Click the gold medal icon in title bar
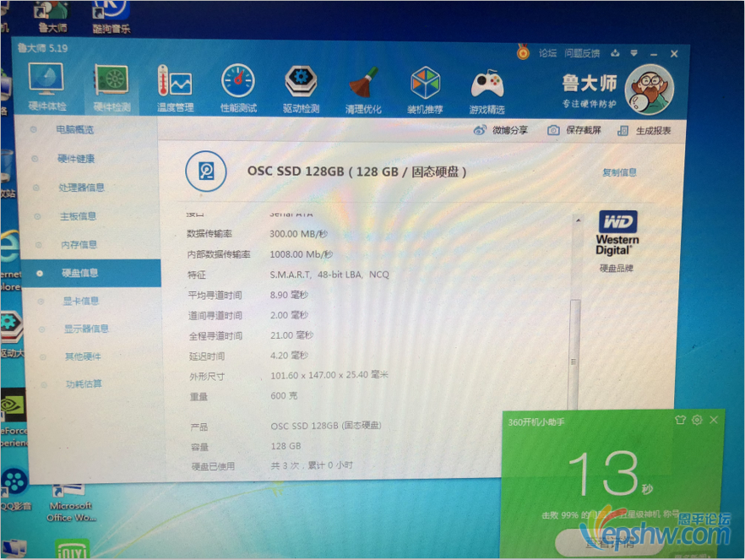Image resolution: width=745 pixels, height=560 pixels. pyautogui.click(x=523, y=52)
